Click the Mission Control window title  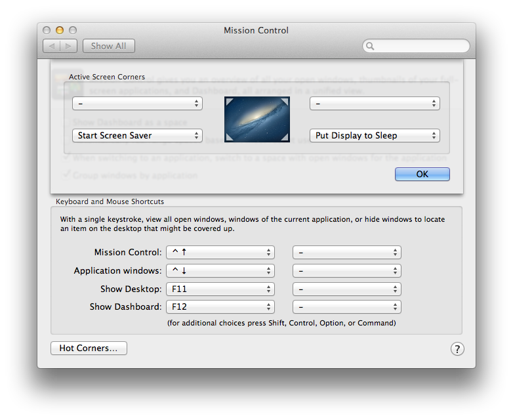256,30
